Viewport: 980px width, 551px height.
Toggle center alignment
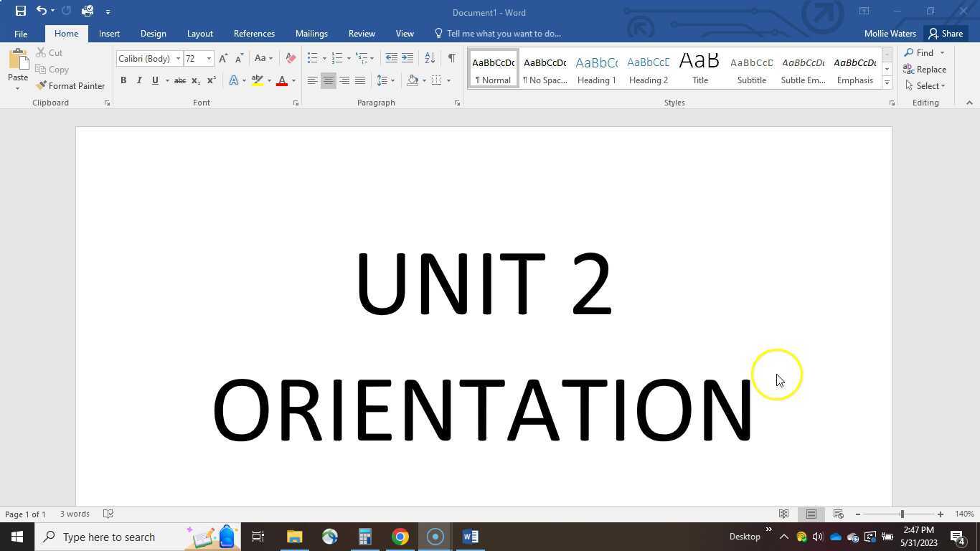click(328, 80)
